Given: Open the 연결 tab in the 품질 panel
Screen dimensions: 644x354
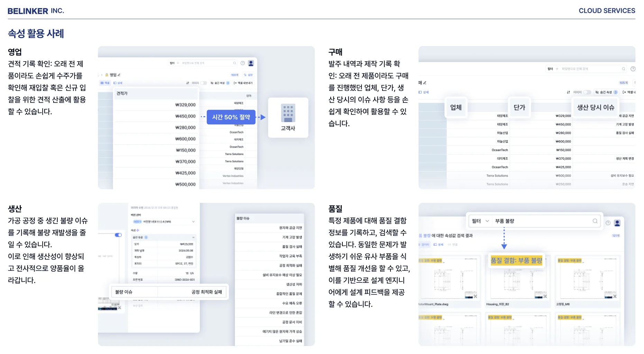Looking at the screenshot, I should (x=452, y=244).
